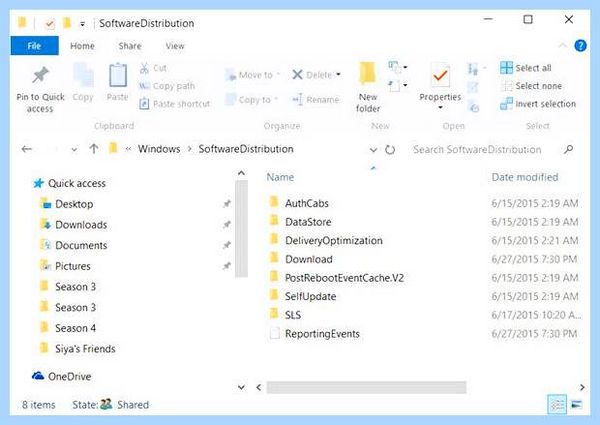
Task: Open the New item dropdown
Action: click(x=398, y=67)
